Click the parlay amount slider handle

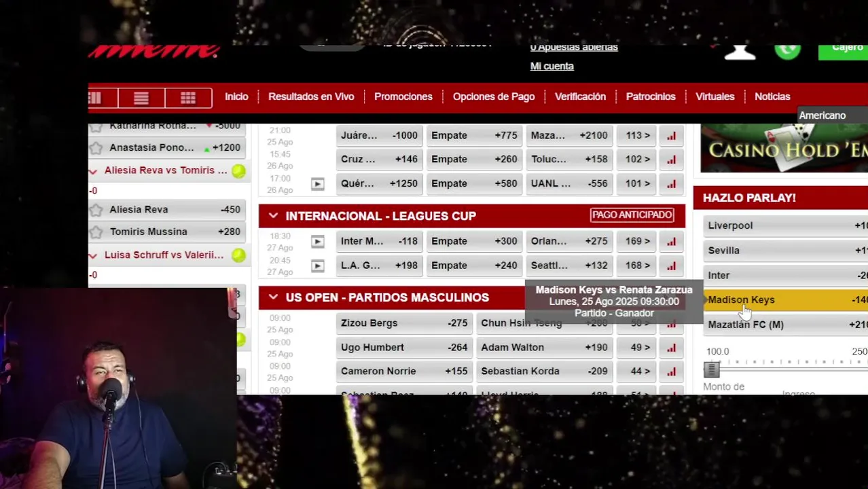(x=711, y=369)
